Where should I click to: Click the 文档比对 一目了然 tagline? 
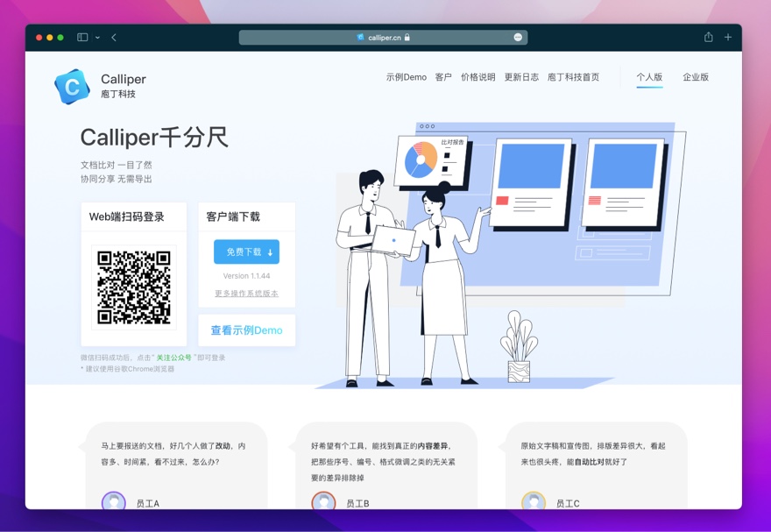click(116, 165)
